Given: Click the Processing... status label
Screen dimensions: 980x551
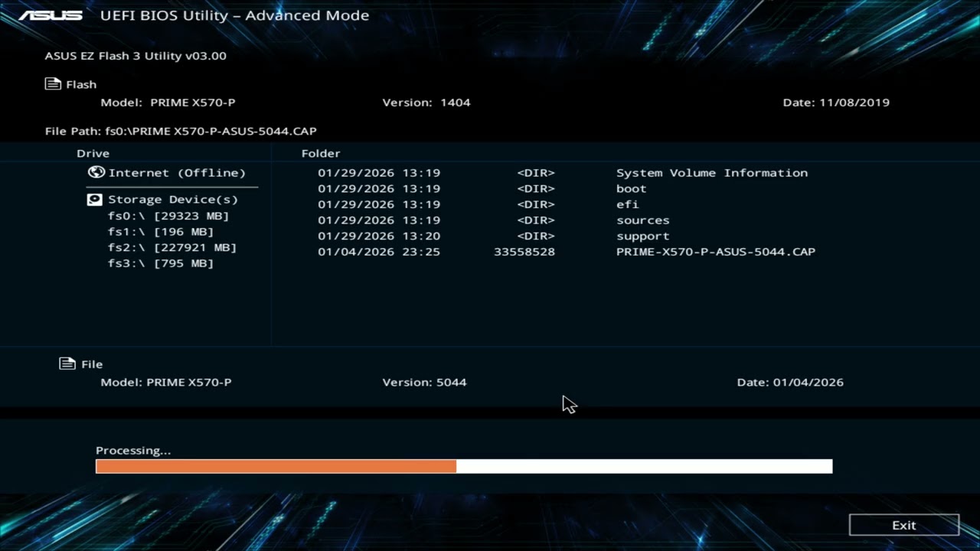Looking at the screenshot, I should 133,451.
